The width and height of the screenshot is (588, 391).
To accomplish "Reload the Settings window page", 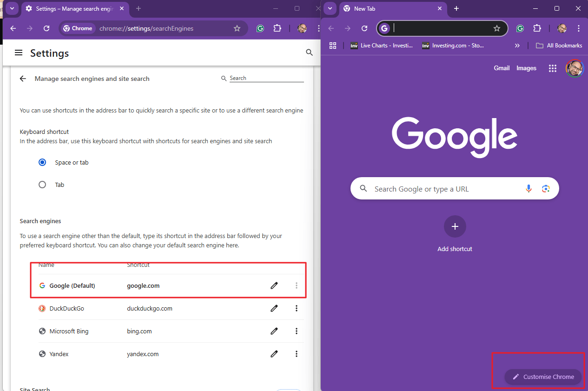I will pyautogui.click(x=46, y=28).
